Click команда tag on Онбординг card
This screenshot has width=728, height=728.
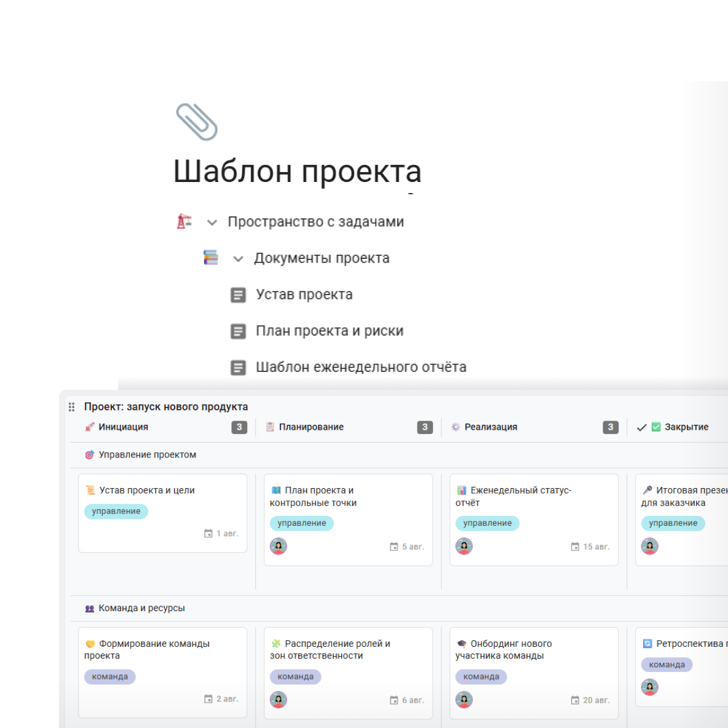tap(481, 677)
